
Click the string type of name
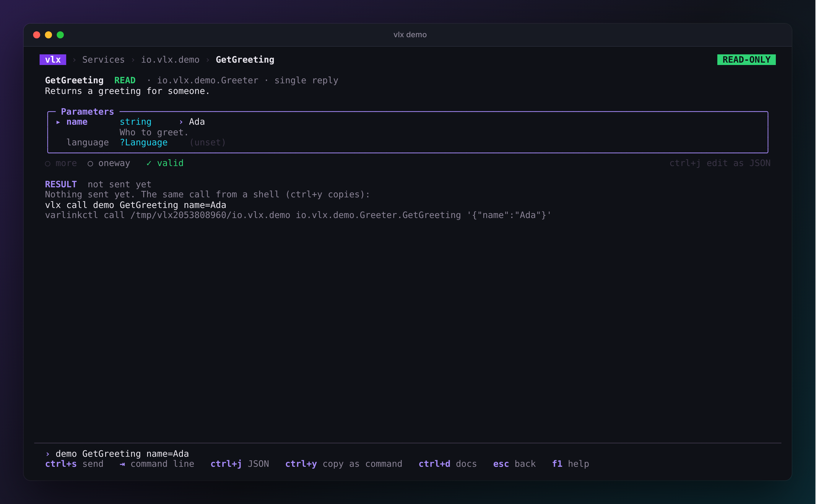[x=136, y=122]
